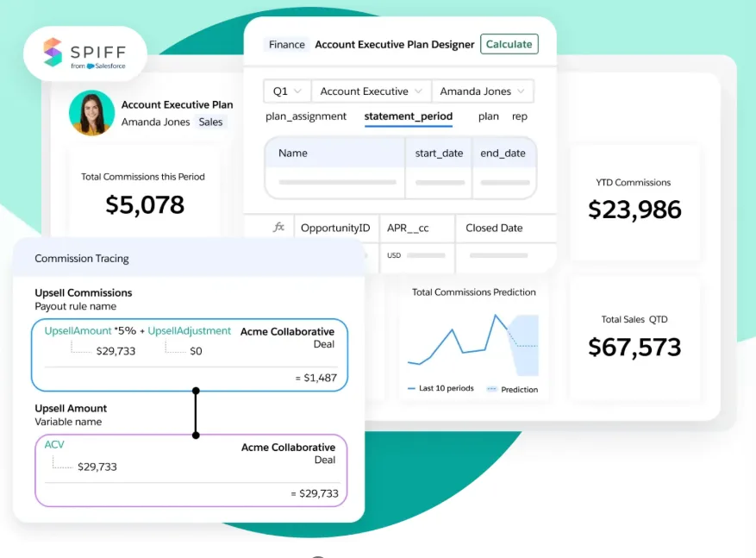The height and width of the screenshot is (558, 756).
Task: Click the Calculate button
Action: click(x=509, y=44)
